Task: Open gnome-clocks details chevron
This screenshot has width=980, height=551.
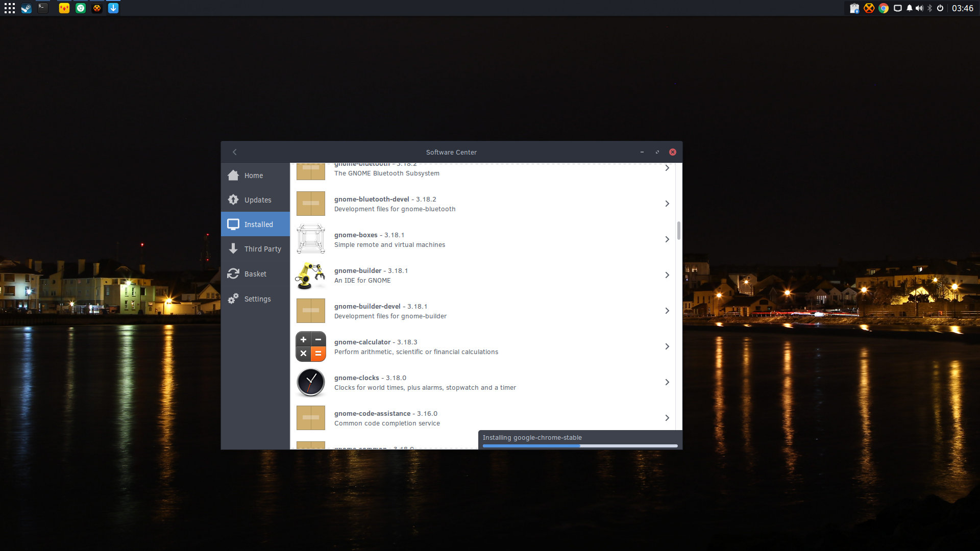Action: pos(667,382)
